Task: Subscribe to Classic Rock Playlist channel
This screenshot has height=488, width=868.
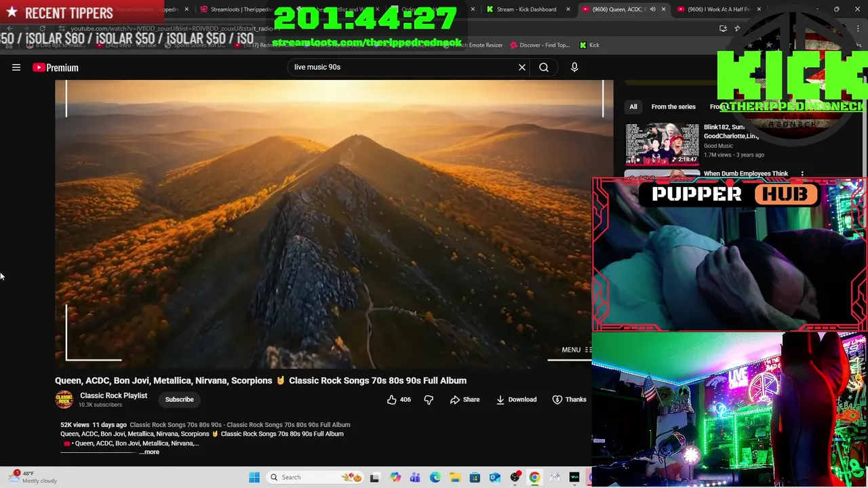Action: pos(179,399)
